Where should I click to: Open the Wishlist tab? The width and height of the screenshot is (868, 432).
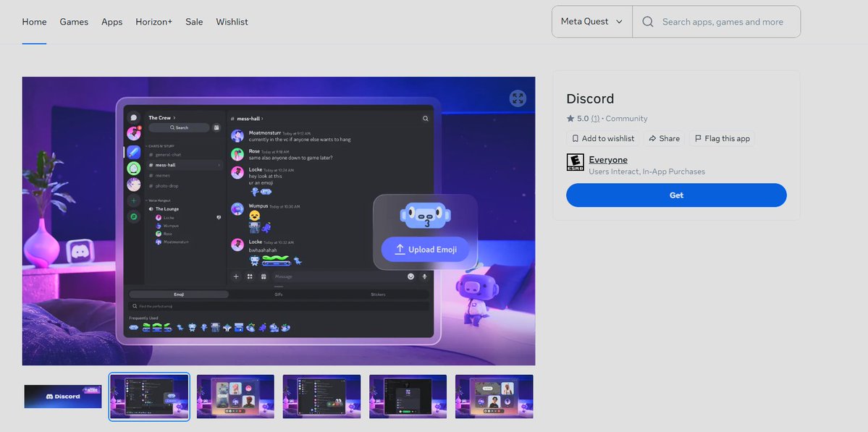tap(232, 22)
